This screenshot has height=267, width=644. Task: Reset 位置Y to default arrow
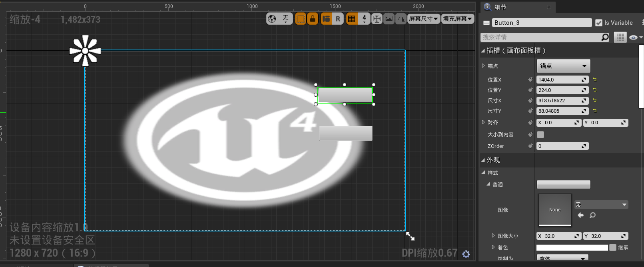[595, 90]
